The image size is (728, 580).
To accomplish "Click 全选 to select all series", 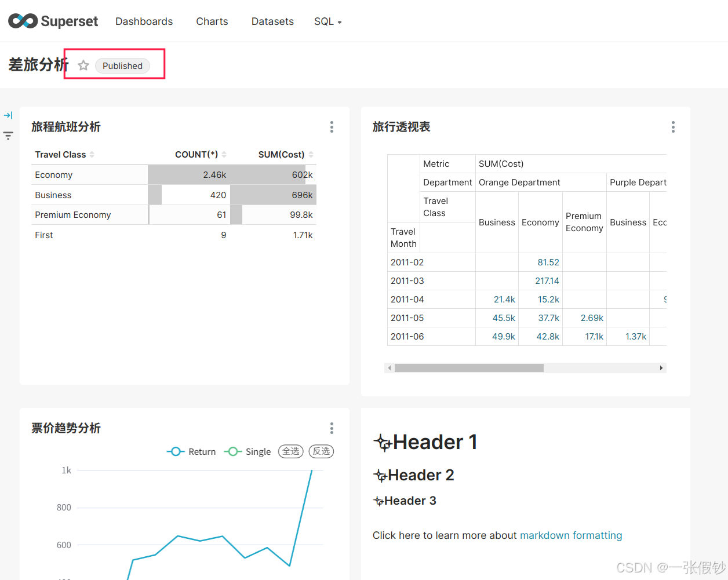I will [291, 451].
